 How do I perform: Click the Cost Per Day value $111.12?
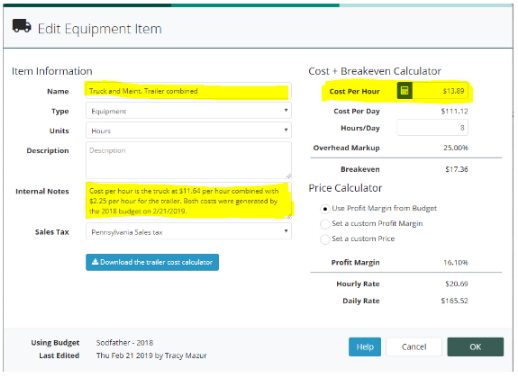tap(454, 111)
